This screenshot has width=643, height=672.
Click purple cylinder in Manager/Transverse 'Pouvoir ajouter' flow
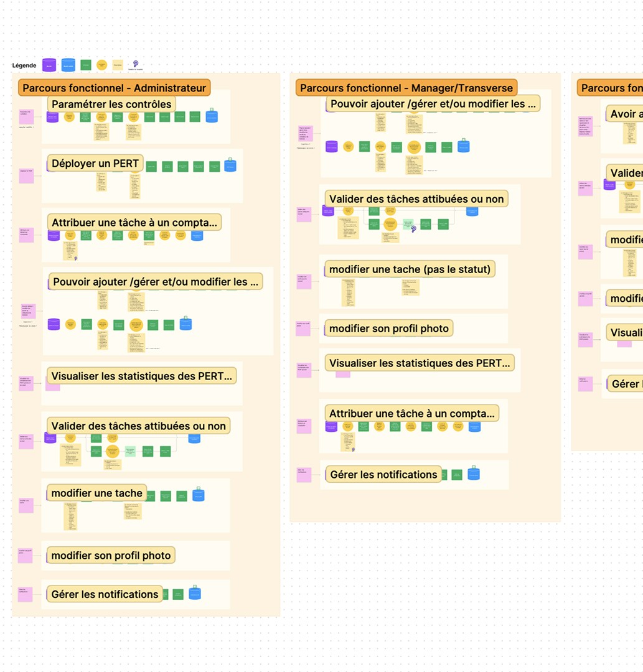click(331, 147)
